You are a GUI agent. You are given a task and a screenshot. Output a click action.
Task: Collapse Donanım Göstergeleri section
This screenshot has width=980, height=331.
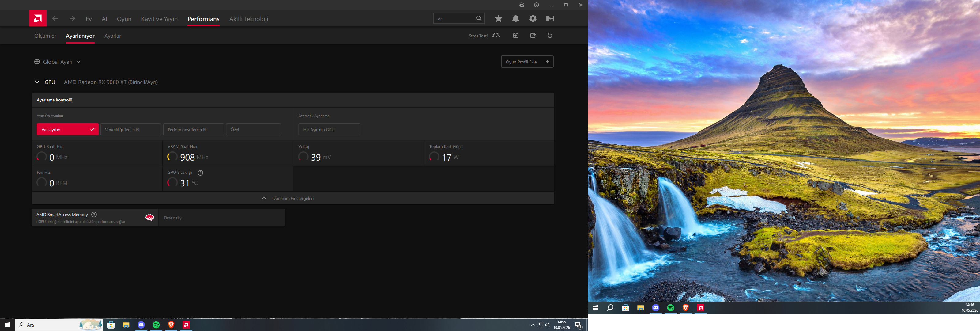tap(293, 198)
